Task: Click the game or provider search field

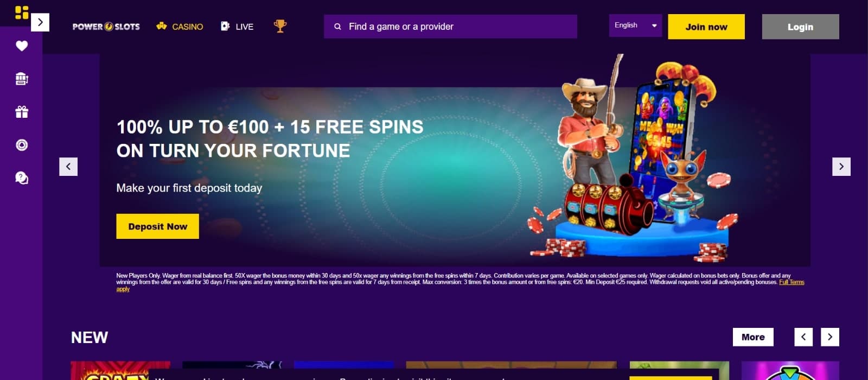Action: 450,27
